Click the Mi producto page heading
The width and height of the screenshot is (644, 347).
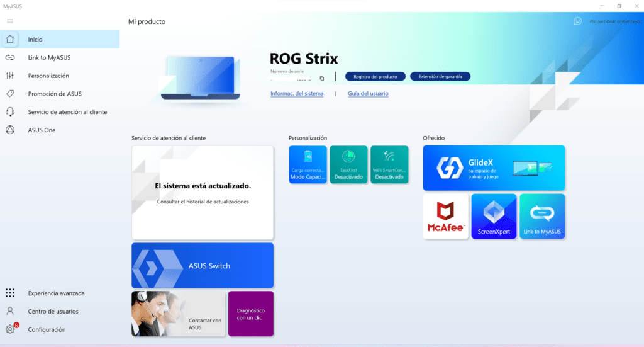(147, 21)
